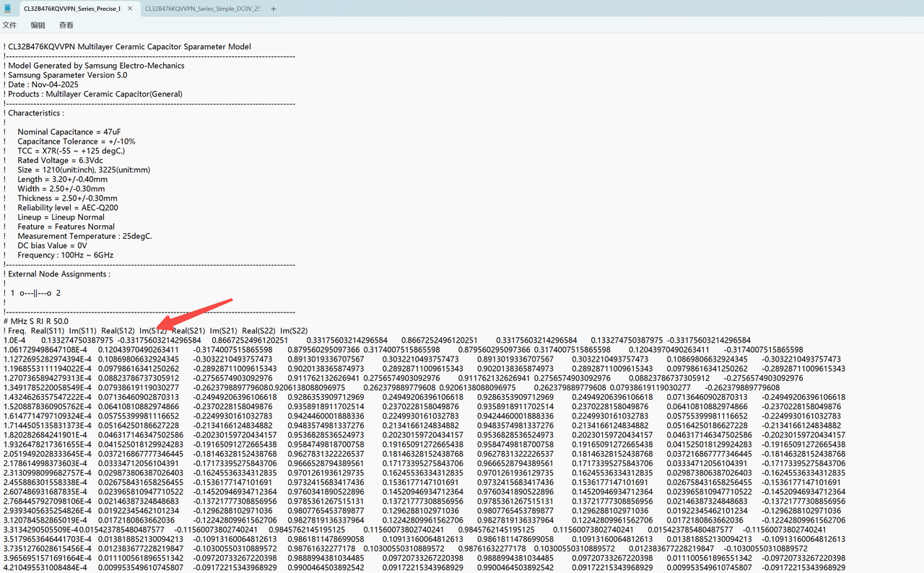Click the '3.9656951571691664E-4' frequency value
Viewport: 924px width, 573px height.
[x=47, y=557]
